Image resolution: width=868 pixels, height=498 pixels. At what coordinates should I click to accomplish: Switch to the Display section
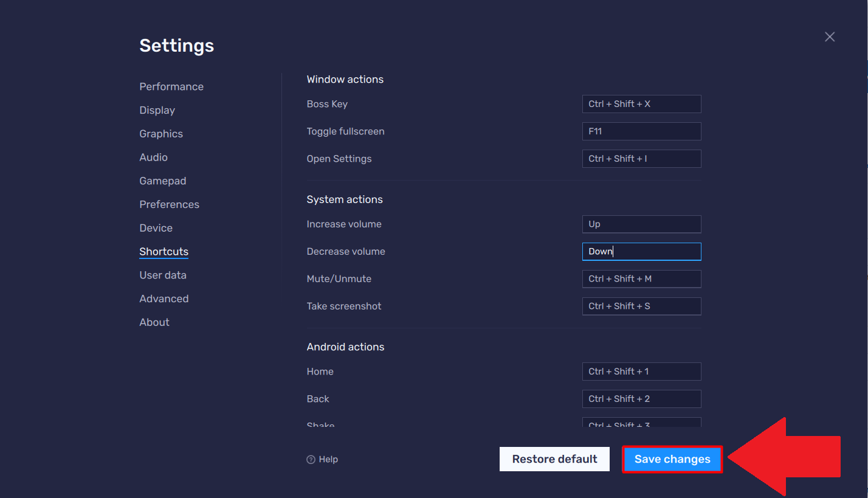coord(157,110)
